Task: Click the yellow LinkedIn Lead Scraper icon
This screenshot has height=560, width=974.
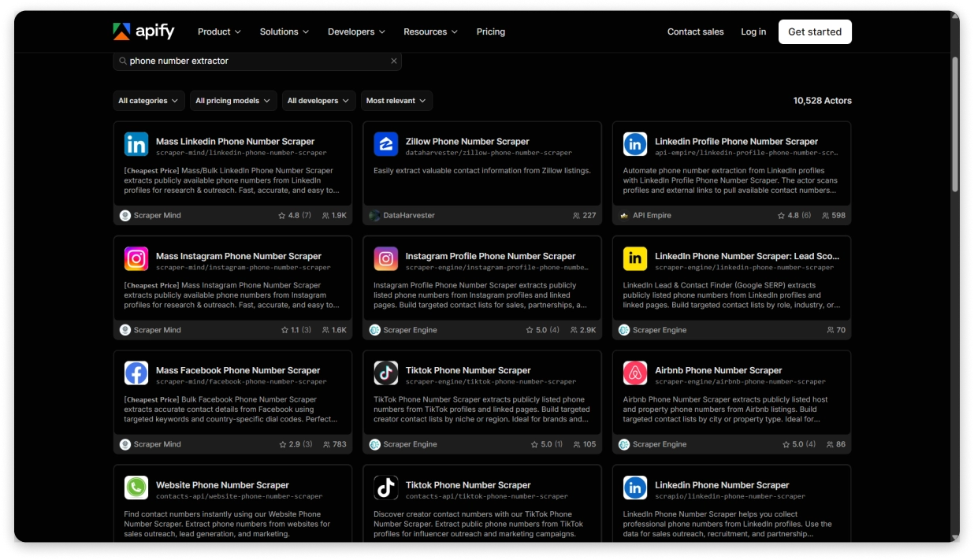Action: 635,258
